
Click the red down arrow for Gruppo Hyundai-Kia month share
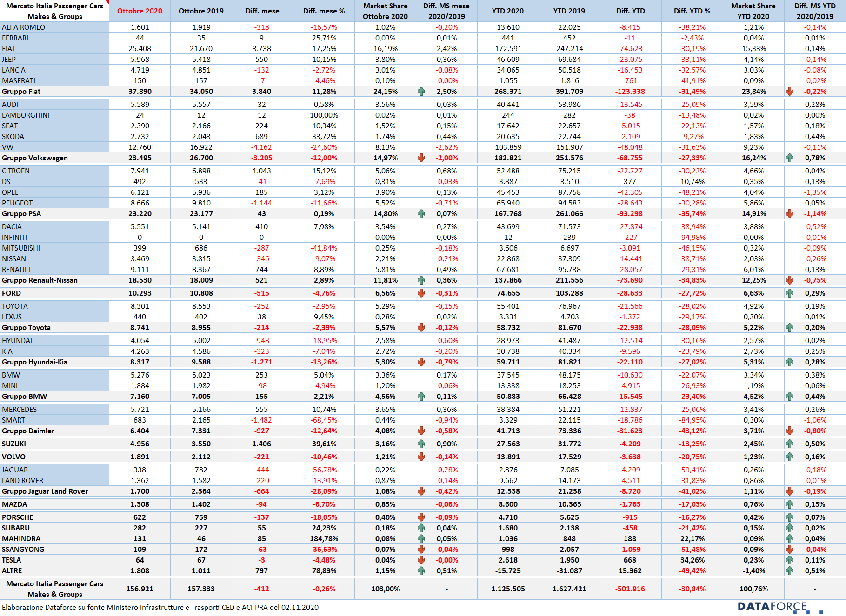(421, 362)
